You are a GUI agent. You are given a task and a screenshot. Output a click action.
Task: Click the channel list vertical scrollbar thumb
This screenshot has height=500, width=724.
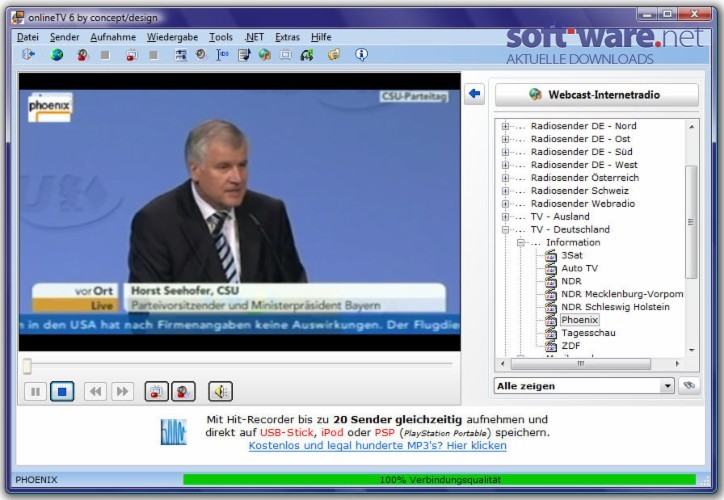(x=691, y=222)
